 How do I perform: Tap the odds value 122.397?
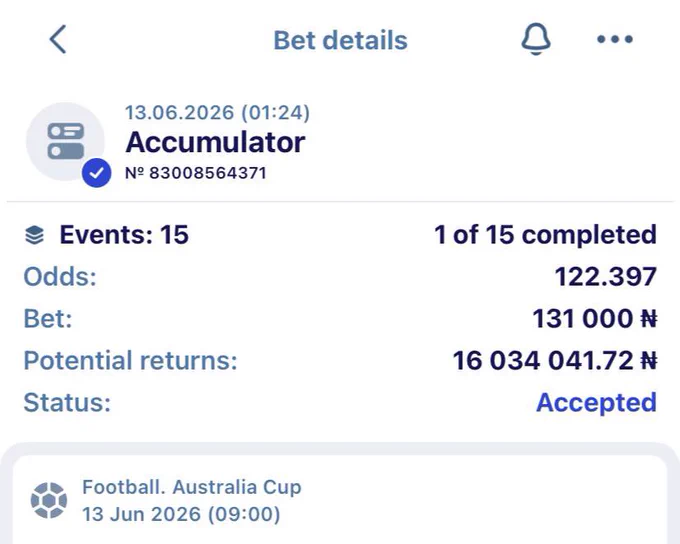tap(606, 277)
